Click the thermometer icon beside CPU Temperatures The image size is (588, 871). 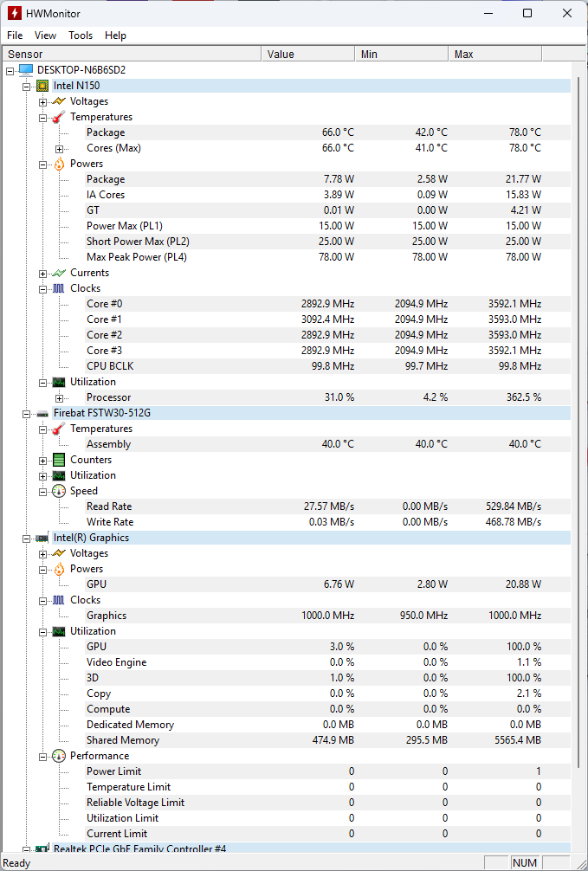[59, 117]
